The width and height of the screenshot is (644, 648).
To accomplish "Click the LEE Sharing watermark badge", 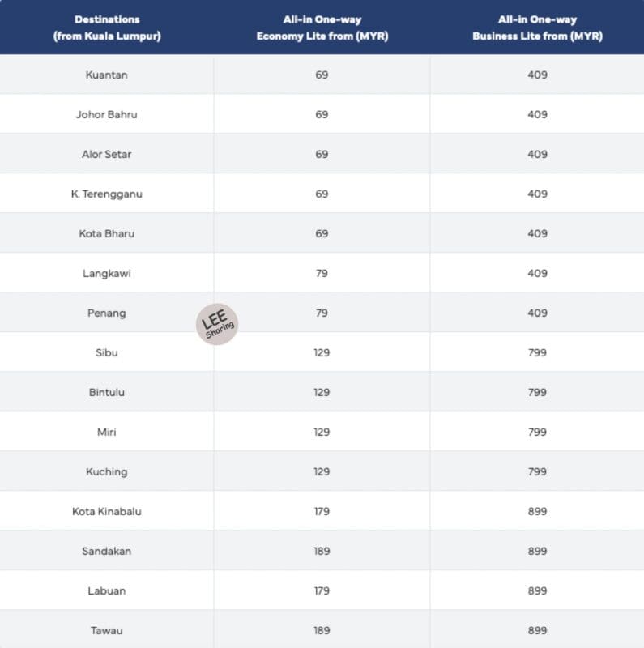I will click(217, 324).
